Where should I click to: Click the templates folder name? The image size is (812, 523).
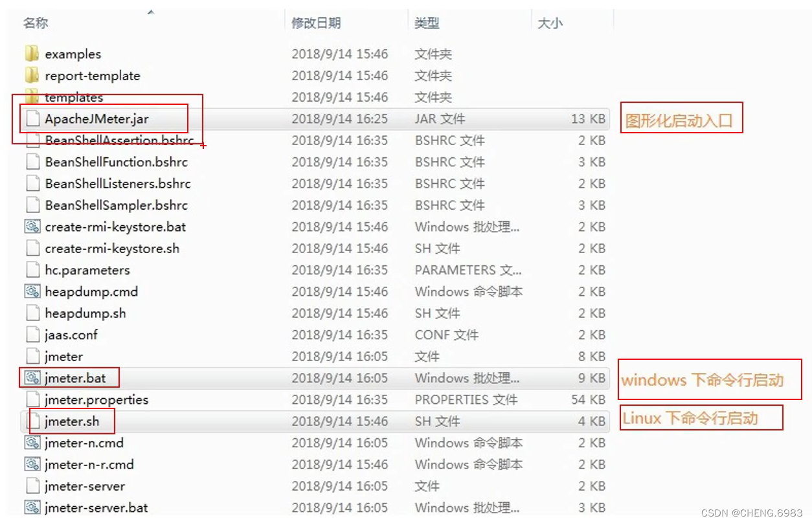click(74, 97)
